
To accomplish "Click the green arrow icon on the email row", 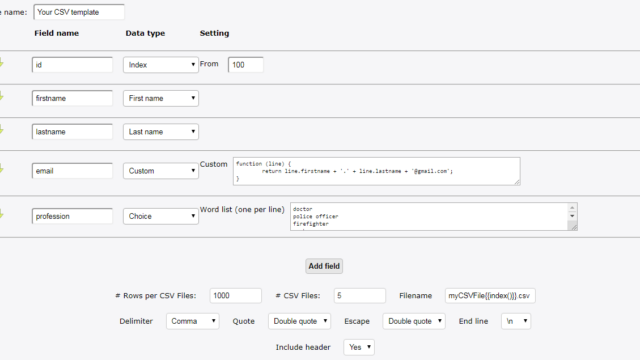I will click(x=1, y=169).
